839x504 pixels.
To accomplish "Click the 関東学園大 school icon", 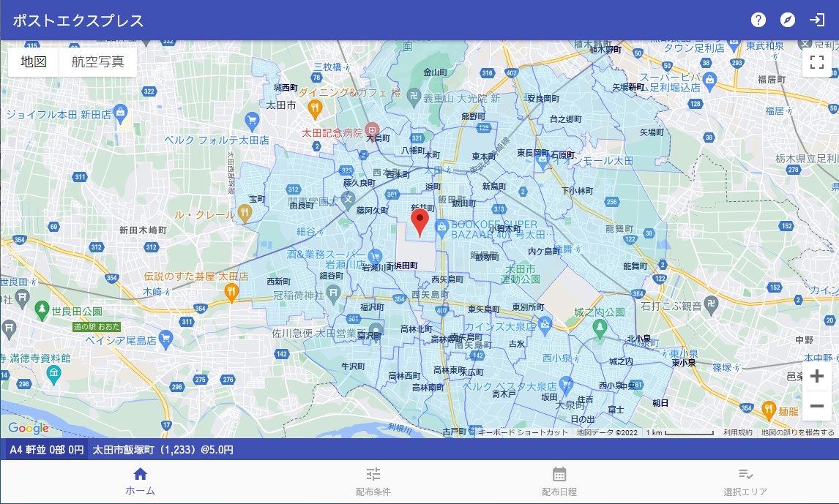I will 348,200.
